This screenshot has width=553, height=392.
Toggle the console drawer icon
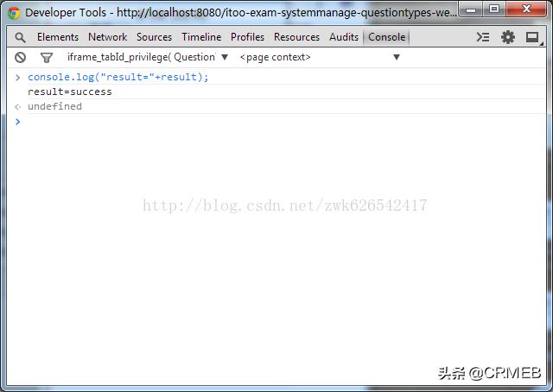tap(483, 37)
